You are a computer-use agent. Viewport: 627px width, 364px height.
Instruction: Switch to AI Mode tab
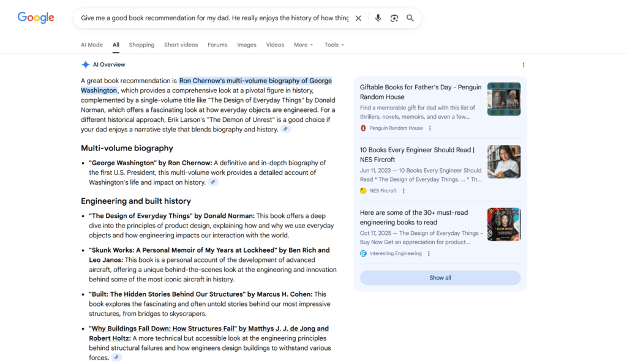click(x=92, y=45)
